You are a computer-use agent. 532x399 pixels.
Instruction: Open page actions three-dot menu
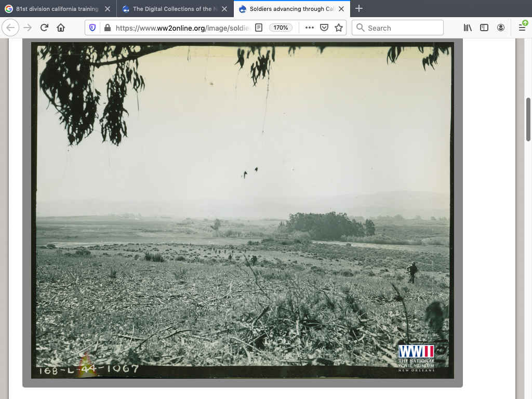tap(310, 28)
